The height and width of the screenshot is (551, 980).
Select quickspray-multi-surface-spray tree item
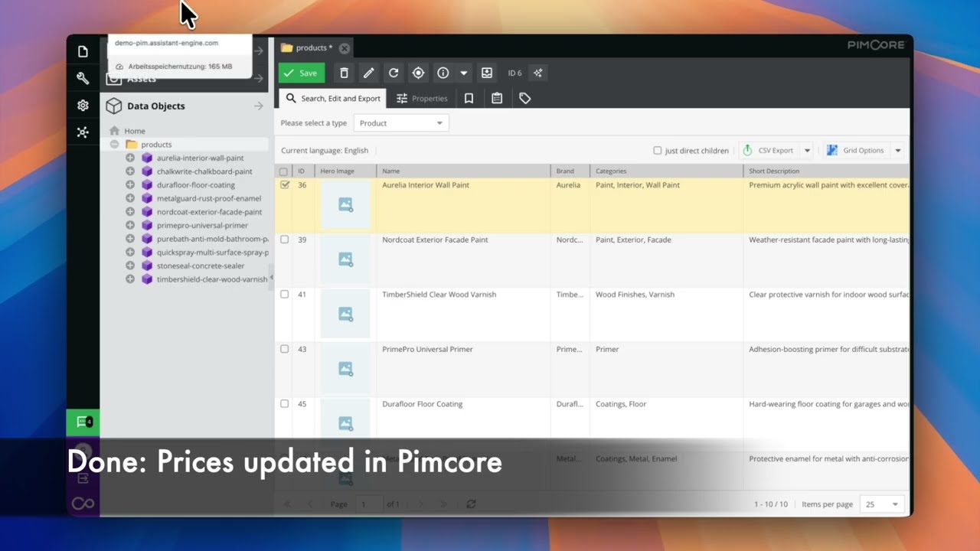tap(212, 253)
